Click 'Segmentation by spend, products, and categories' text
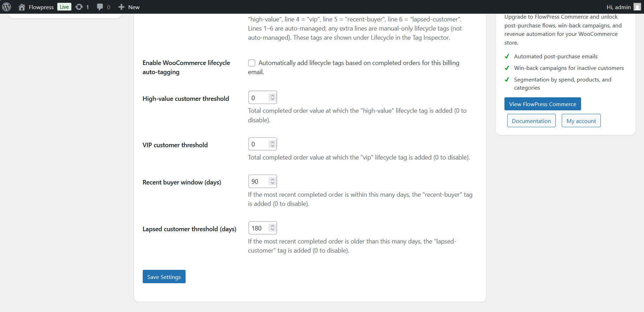 [562, 84]
